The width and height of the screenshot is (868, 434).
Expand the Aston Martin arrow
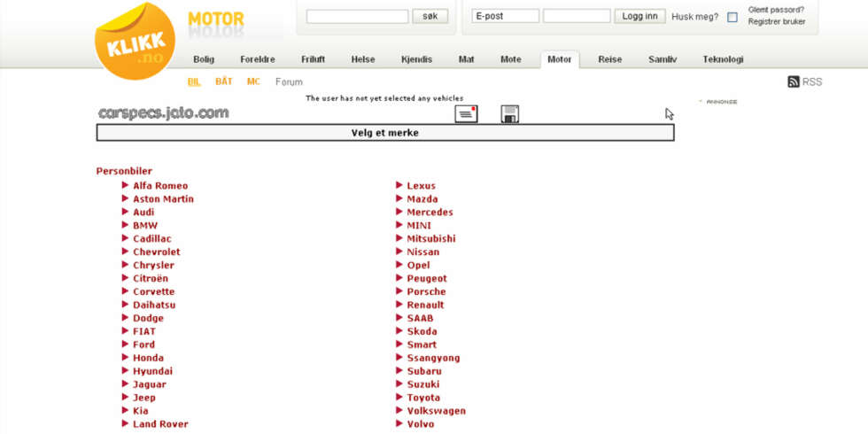click(x=126, y=198)
